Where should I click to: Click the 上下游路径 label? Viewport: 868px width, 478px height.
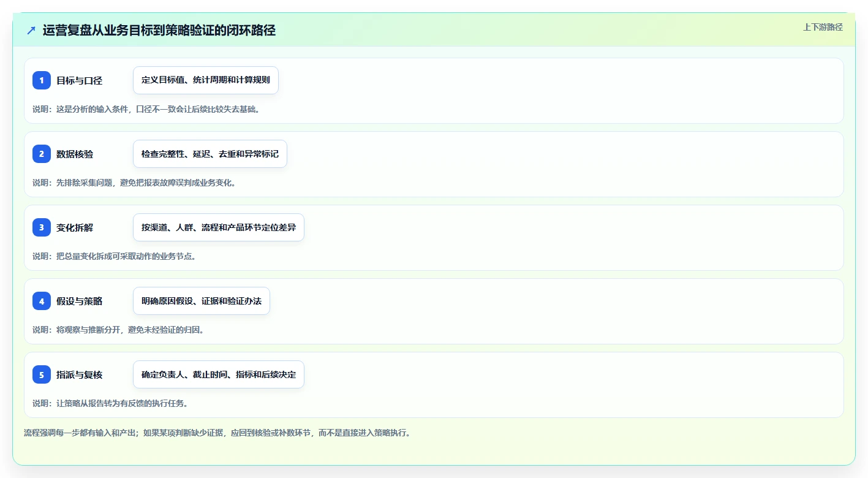click(823, 27)
